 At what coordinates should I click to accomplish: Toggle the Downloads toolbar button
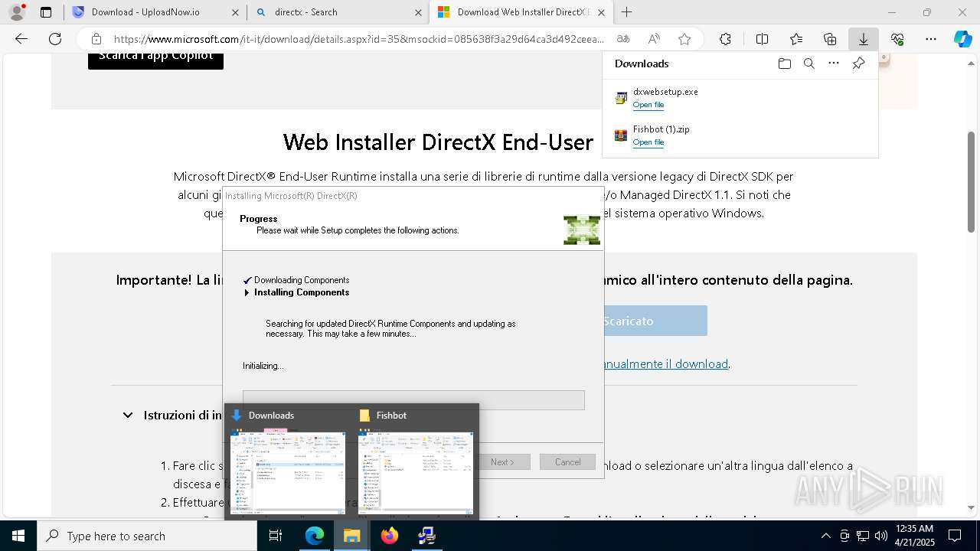pos(863,39)
